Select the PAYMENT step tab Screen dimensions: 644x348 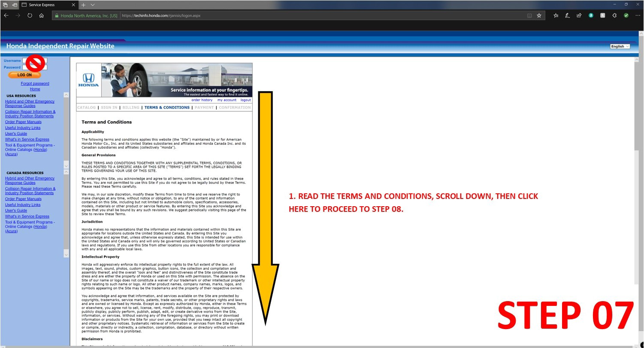[x=204, y=107]
